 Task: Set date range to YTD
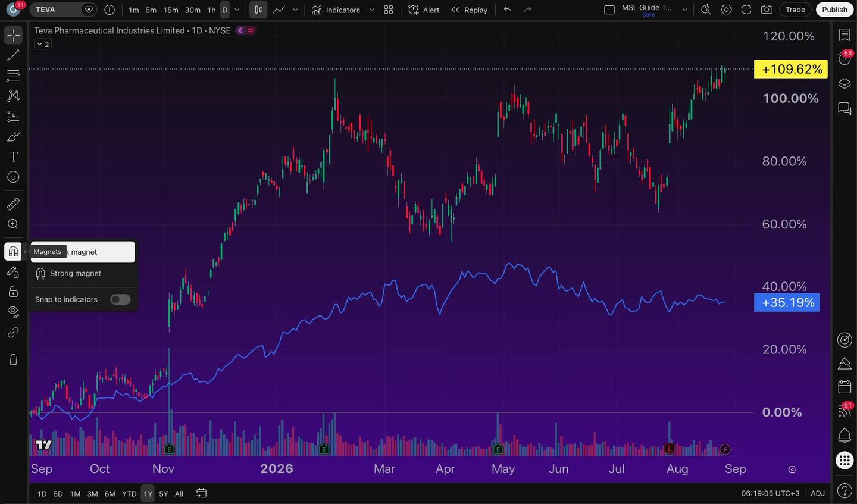coord(129,494)
